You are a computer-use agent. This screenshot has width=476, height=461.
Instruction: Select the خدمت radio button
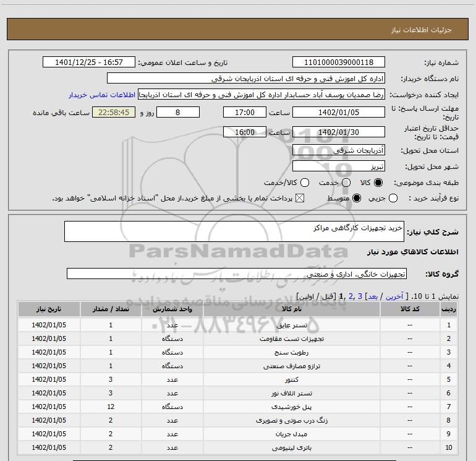click(x=346, y=183)
